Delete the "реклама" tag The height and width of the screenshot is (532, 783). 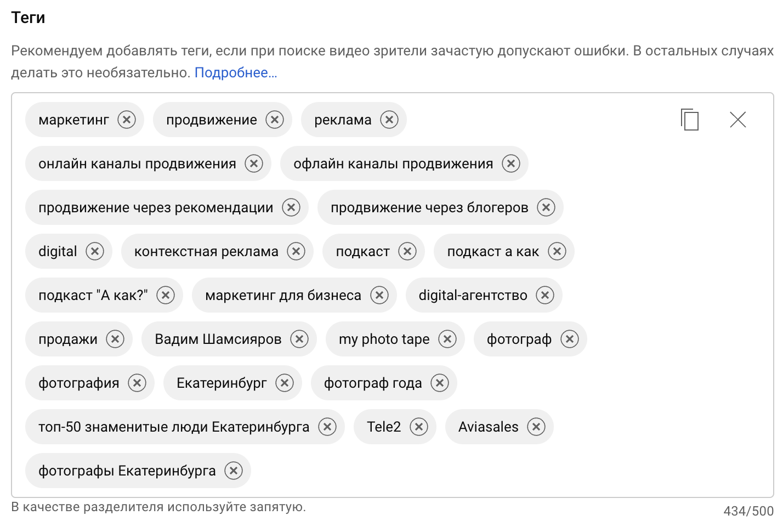tap(389, 120)
